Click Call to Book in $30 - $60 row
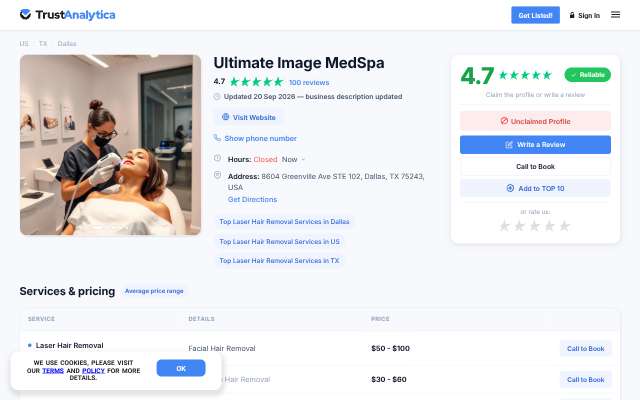 [x=585, y=380]
